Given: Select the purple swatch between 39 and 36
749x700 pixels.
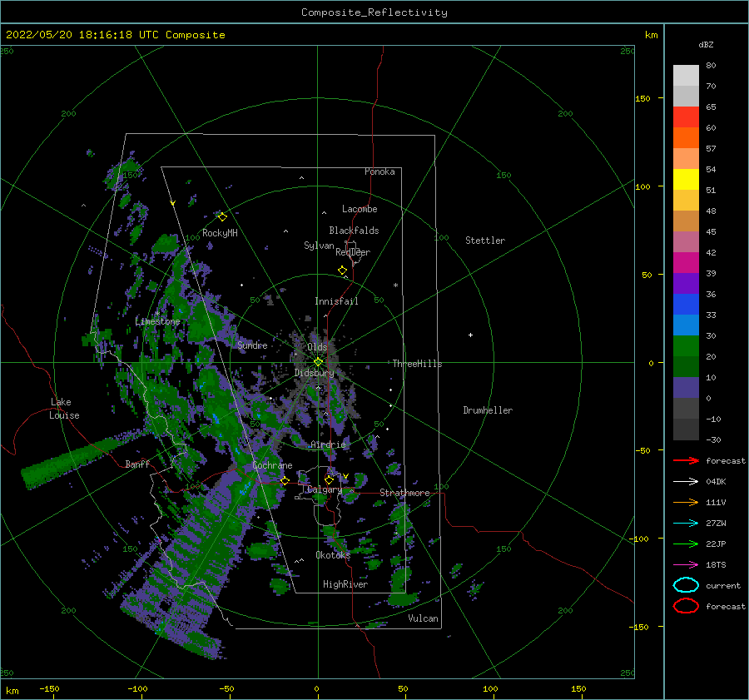Looking at the screenshot, I should 686,283.
